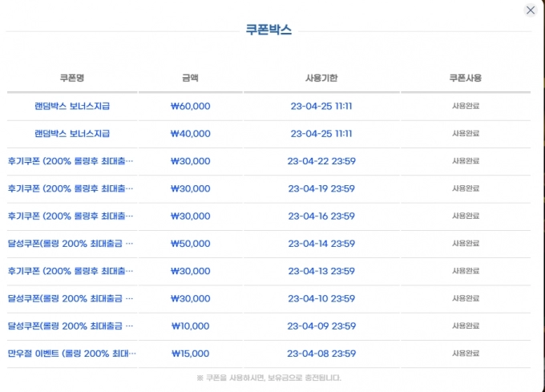Close the 쿠폰박스 popup with the X icon
This screenshot has width=545, height=392.
point(530,10)
